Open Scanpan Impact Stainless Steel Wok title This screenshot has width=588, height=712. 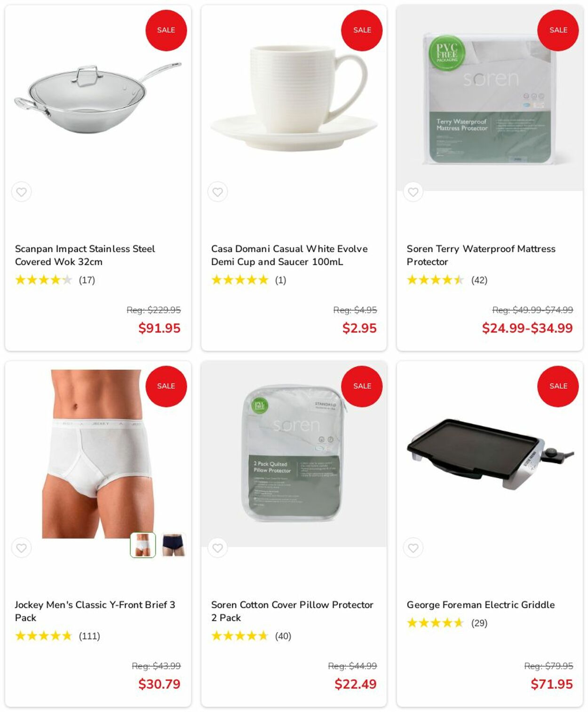[x=85, y=255]
